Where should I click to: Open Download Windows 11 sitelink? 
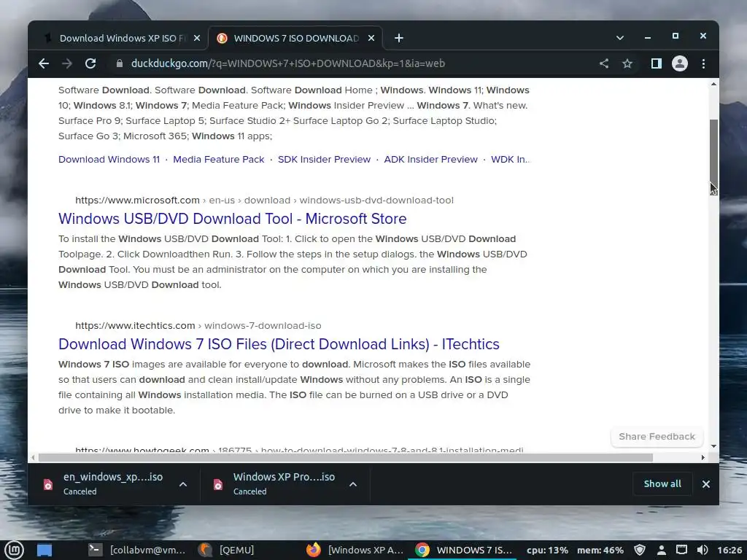click(109, 159)
